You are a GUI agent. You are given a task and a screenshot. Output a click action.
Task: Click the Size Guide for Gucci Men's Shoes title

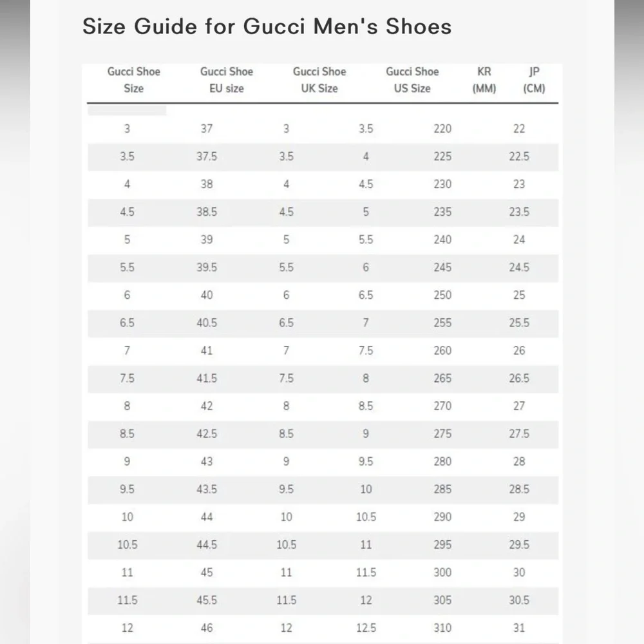click(267, 26)
